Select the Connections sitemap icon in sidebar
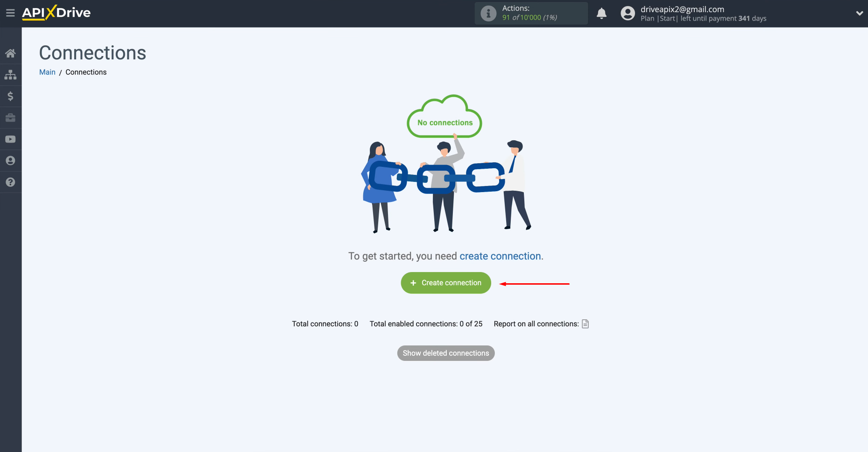 pos(10,74)
